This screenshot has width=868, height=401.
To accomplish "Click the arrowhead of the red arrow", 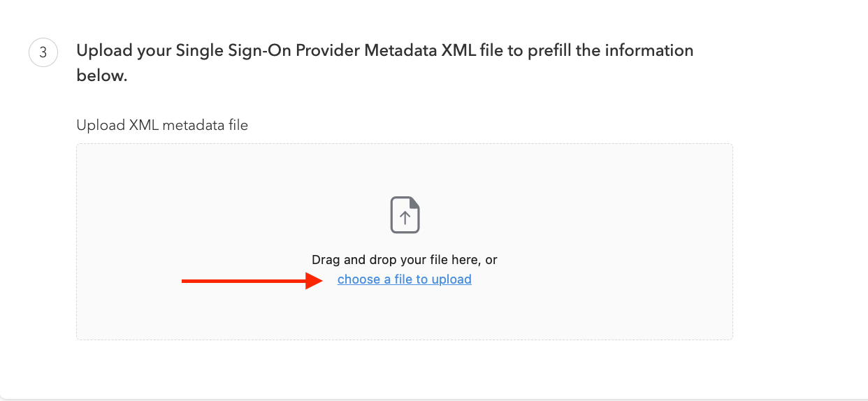I will 314,281.
